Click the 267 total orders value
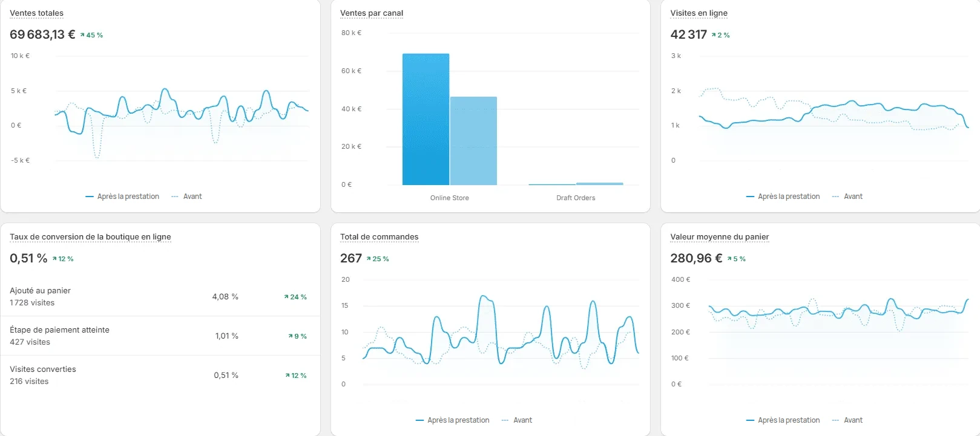Viewport: 980px width, 436px height. [351, 258]
